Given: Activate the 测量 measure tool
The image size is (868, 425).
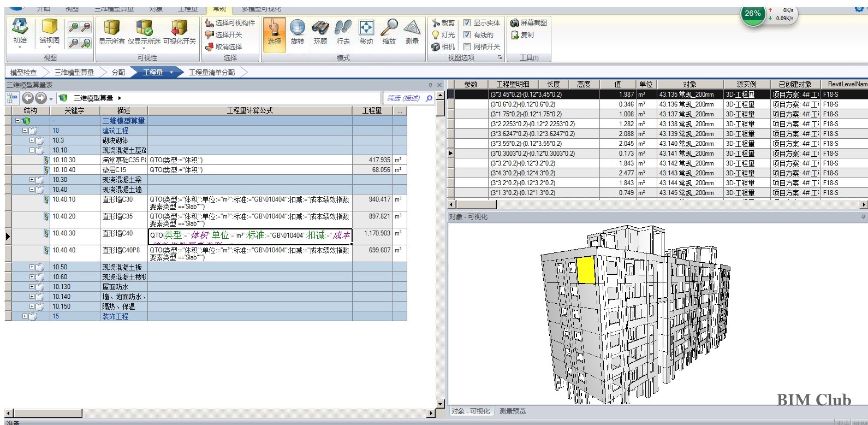Looking at the screenshot, I should click(412, 32).
